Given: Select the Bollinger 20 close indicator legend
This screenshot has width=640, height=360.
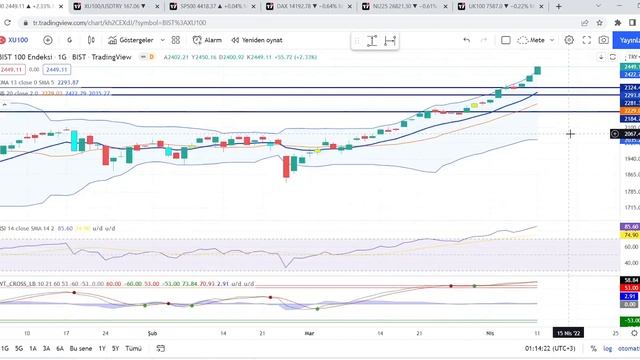Looking at the screenshot, I should click(x=55, y=93).
